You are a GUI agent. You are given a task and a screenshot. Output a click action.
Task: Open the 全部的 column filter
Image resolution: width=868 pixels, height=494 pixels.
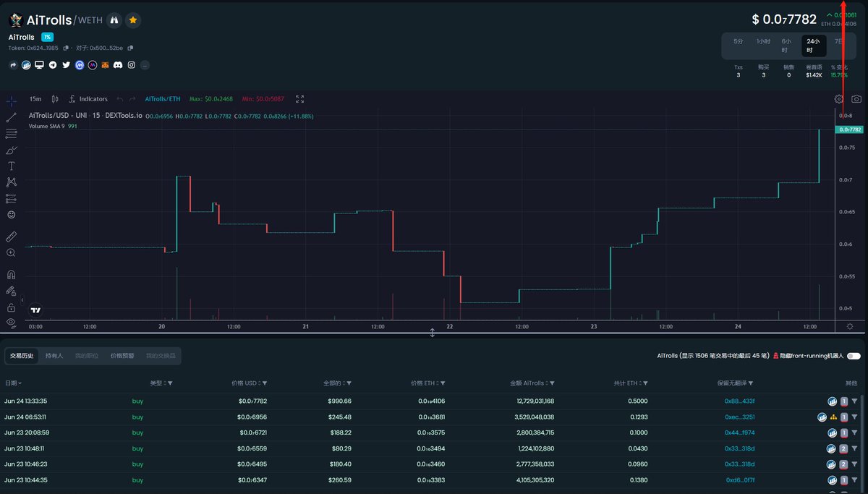[x=349, y=383]
